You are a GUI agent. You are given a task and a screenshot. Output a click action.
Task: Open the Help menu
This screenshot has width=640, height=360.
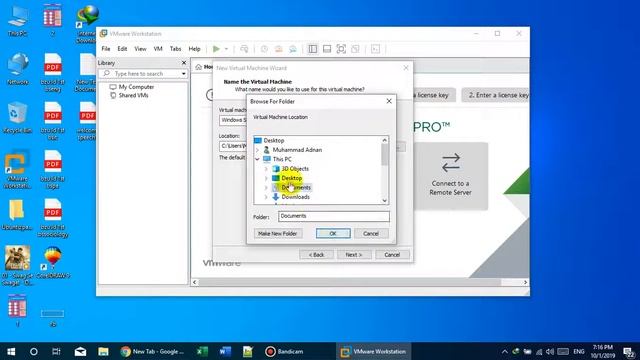click(x=194, y=49)
